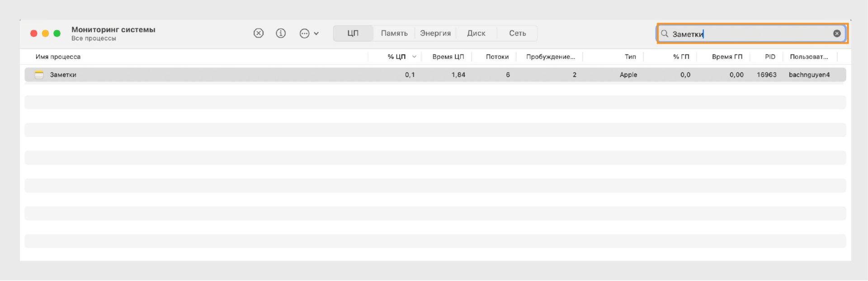Image resolution: width=868 pixels, height=281 pixels.
Task: Switch to the Сеть tab
Action: click(518, 33)
